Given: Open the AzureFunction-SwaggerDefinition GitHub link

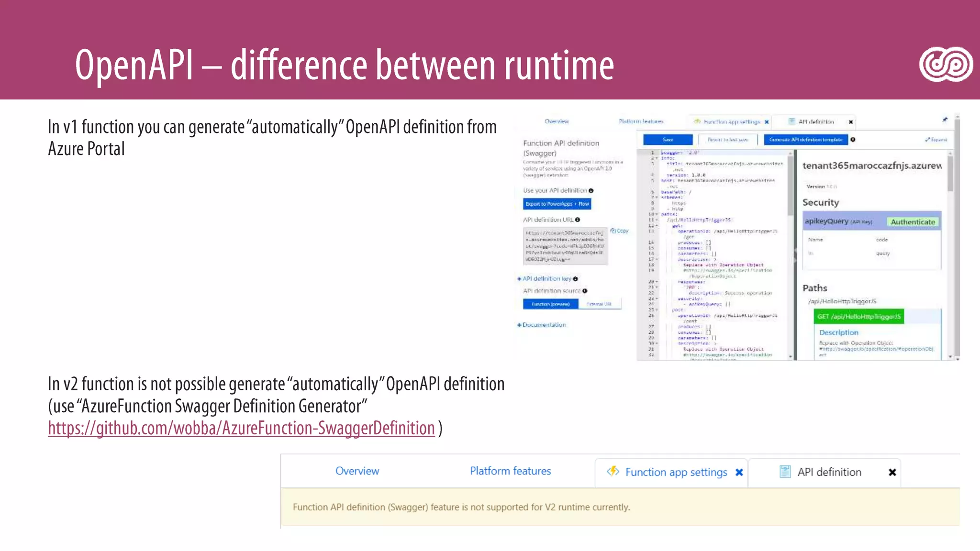Looking at the screenshot, I should pyautogui.click(x=241, y=428).
